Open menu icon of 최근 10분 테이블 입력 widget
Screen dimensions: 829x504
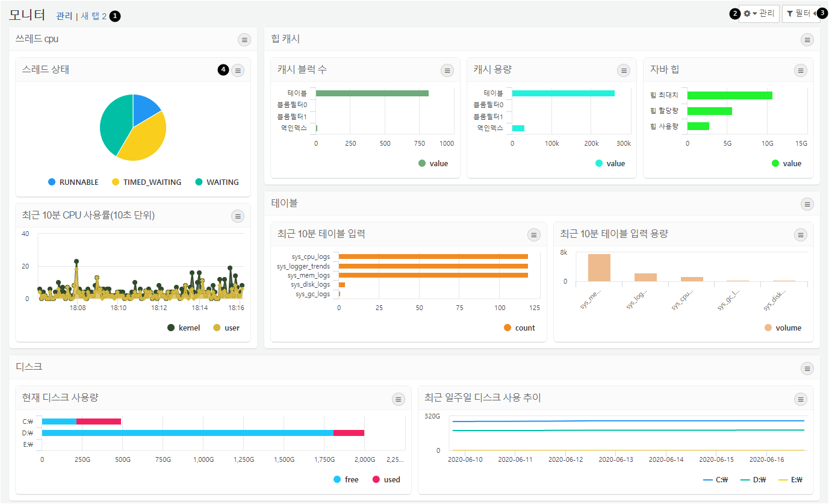(x=534, y=235)
